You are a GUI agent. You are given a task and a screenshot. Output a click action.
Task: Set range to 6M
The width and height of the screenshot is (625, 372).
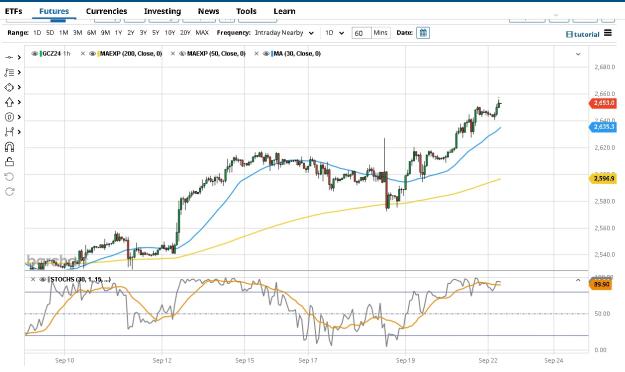pos(91,33)
